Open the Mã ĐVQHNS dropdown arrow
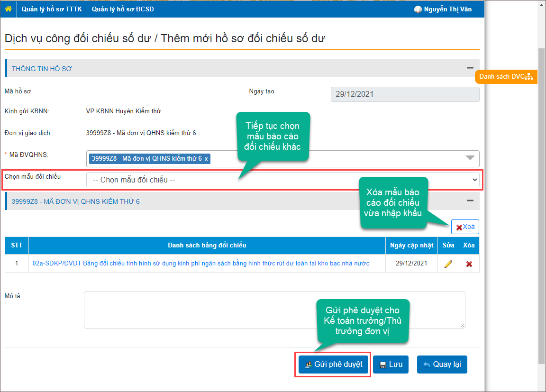The width and height of the screenshot is (546, 392). (470, 158)
